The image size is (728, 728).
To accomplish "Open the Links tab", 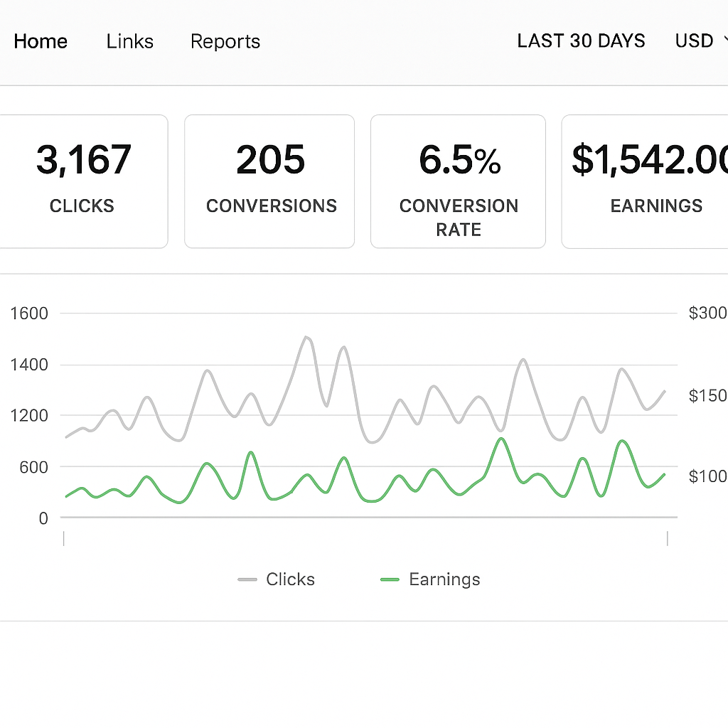I will click(129, 41).
